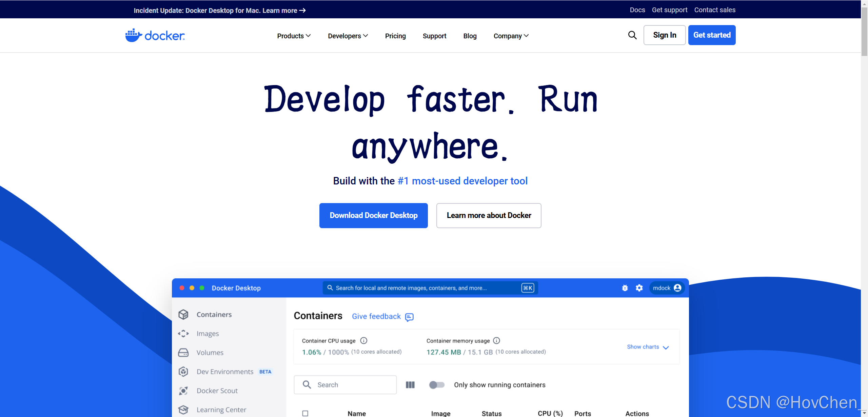This screenshot has height=417, width=868.
Task: Expand the Developers dropdown menu
Action: (348, 36)
